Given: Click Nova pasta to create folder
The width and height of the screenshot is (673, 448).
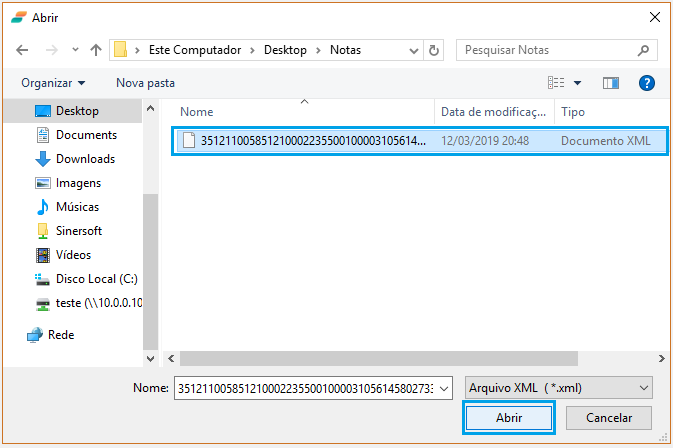Looking at the screenshot, I should pos(145,83).
